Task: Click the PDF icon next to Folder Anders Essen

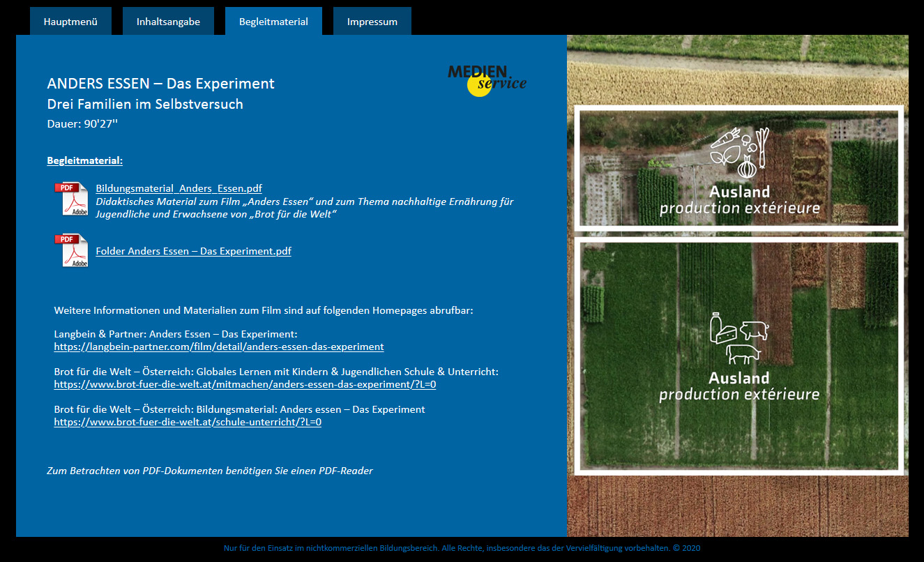Action: [72, 250]
